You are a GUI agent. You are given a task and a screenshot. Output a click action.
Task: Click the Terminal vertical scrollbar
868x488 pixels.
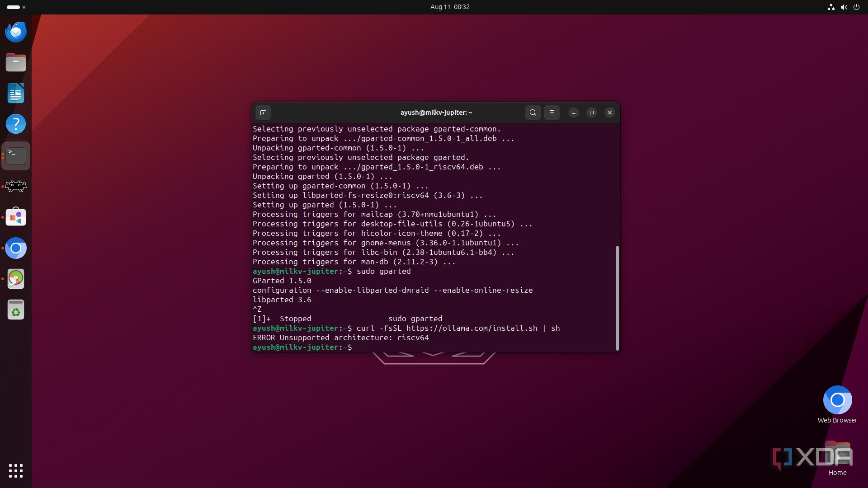point(617,298)
